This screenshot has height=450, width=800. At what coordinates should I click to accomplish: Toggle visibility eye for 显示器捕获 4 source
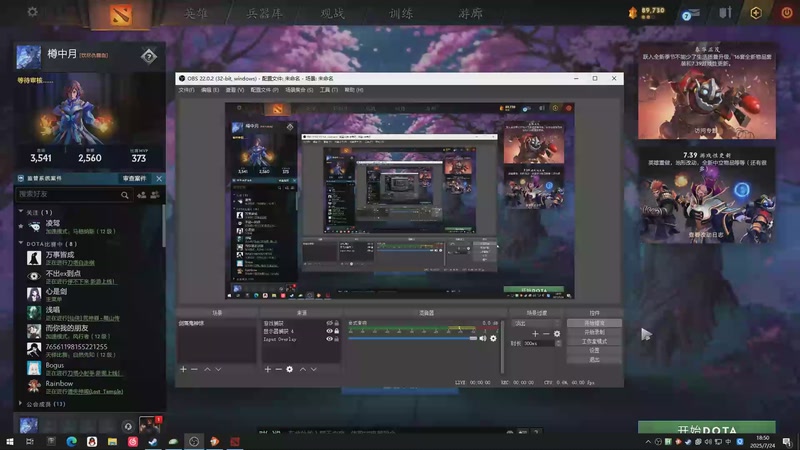tap(330, 331)
